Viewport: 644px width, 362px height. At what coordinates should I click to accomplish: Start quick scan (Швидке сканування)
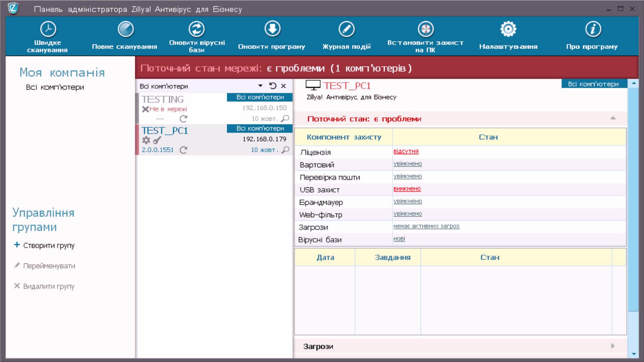point(48,37)
